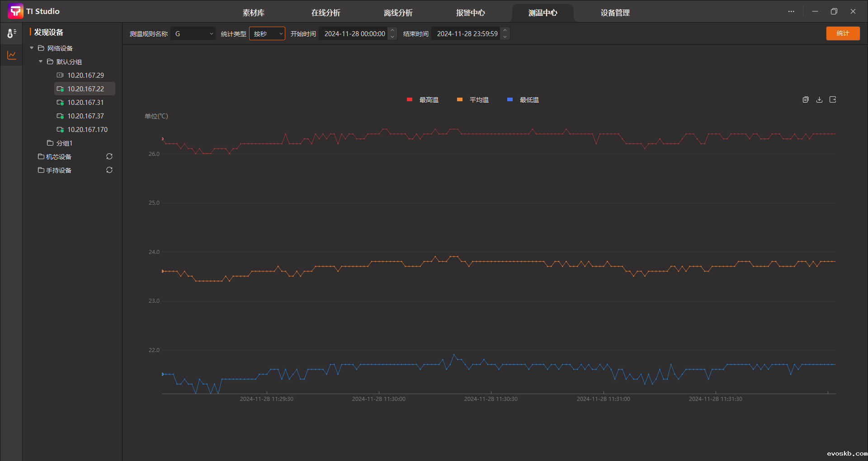868x461 pixels.
Task: Select the statistics chart sidebar icon
Action: pyautogui.click(x=11, y=55)
